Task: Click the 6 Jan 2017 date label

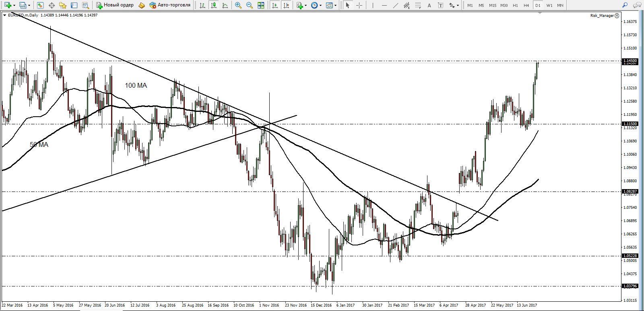Action: pos(346,305)
